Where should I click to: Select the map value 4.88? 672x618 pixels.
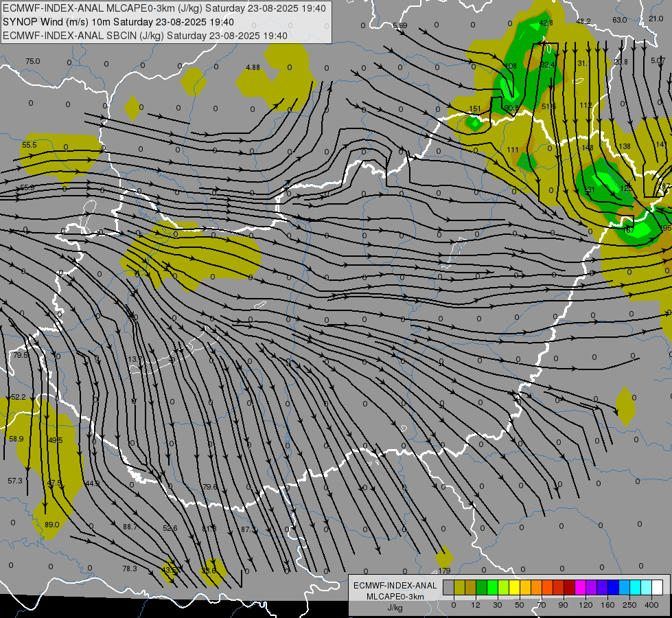click(253, 67)
